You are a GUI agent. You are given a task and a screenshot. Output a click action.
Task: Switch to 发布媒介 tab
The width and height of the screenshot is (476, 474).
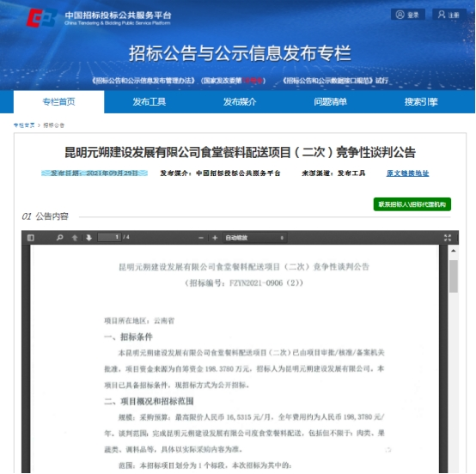(x=240, y=102)
